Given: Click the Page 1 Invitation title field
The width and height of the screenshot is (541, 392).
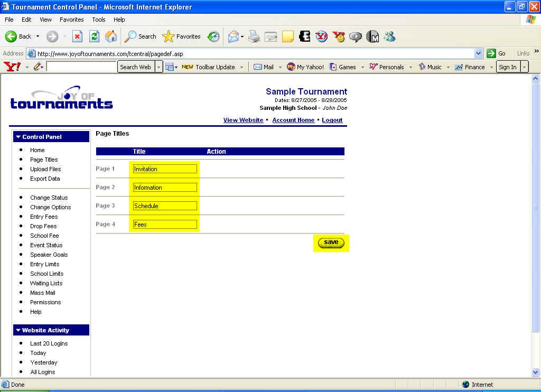Looking at the screenshot, I should [165, 169].
